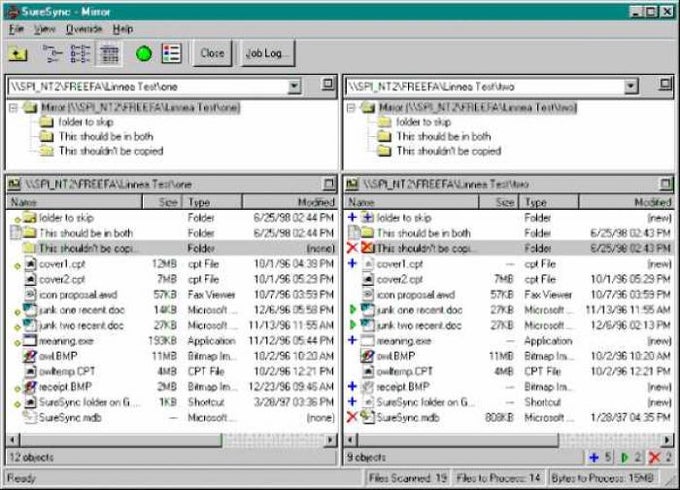Select the list view toolbar icon
Viewport: 680px width, 490px height.
pos(80,54)
